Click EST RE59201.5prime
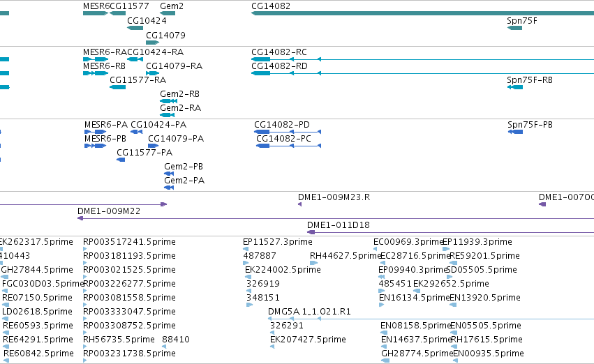This screenshot has height=364, width=594. point(484,256)
